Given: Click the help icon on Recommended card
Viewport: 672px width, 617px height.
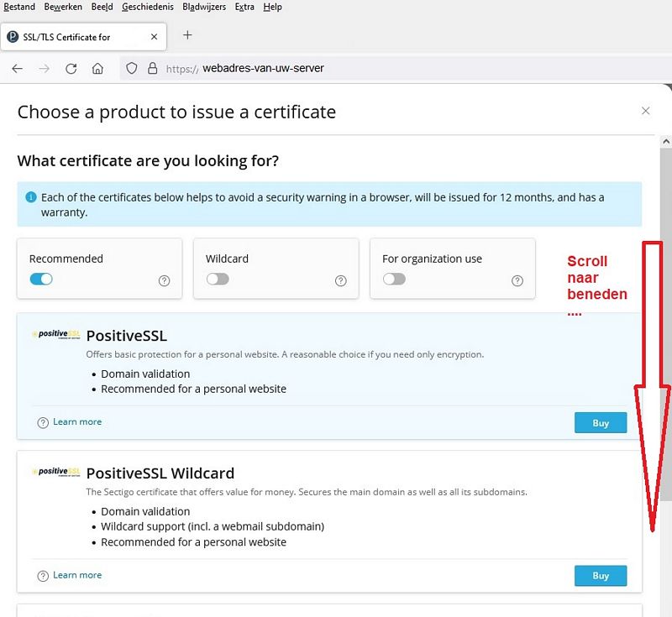Looking at the screenshot, I should [164, 281].
